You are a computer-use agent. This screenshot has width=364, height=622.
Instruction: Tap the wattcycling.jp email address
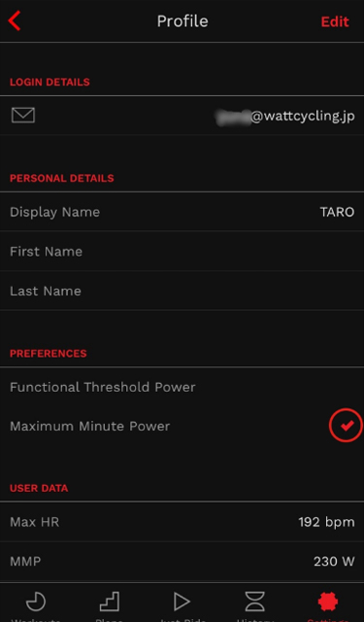click(285, 117)
